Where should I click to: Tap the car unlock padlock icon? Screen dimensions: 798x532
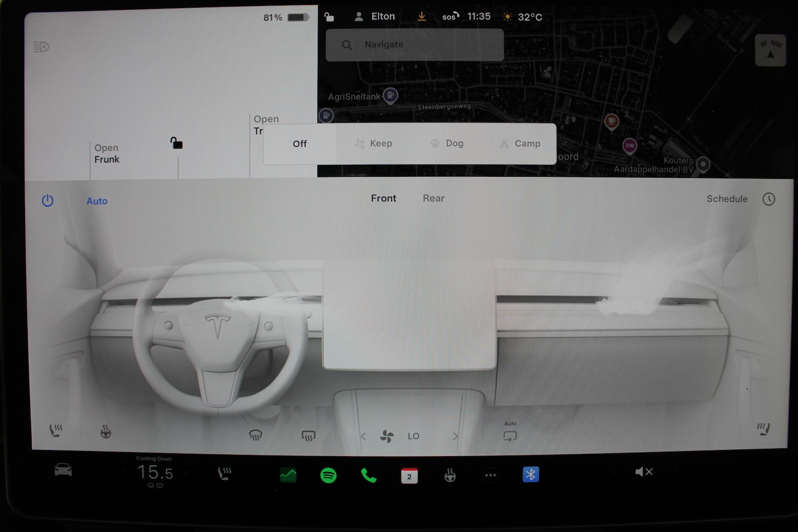(x=176, y=143)
